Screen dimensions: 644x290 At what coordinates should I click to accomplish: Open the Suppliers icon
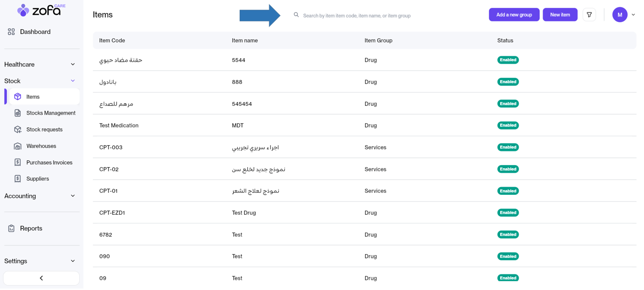(17, 179)
